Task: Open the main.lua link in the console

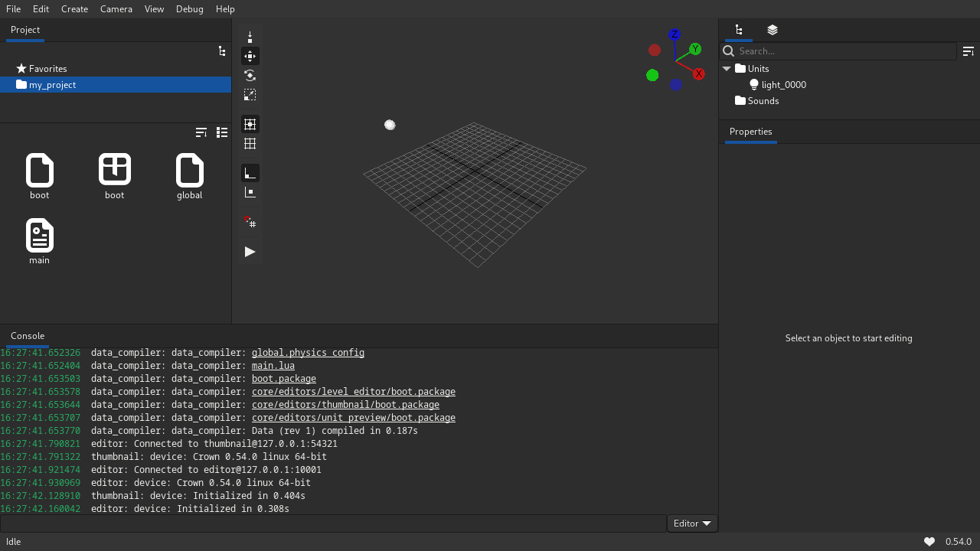Action: coord(273,365)
